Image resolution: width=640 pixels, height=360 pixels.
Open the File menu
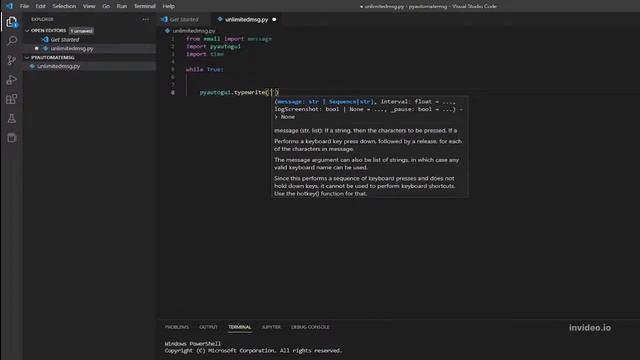pos(24,6)
